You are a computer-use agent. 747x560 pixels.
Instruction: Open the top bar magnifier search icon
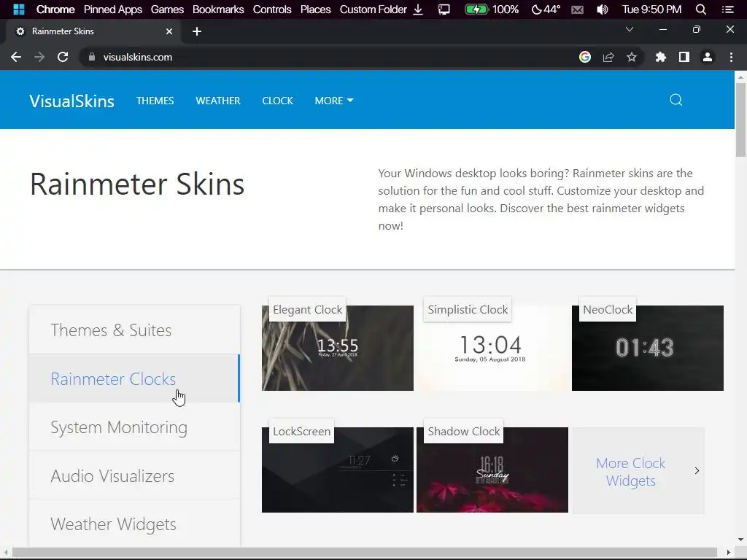[700, 9]
